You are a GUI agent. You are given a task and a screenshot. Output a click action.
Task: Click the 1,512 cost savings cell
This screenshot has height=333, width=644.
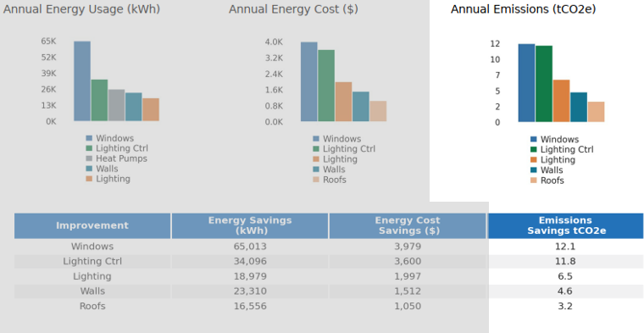click(408, 291)
